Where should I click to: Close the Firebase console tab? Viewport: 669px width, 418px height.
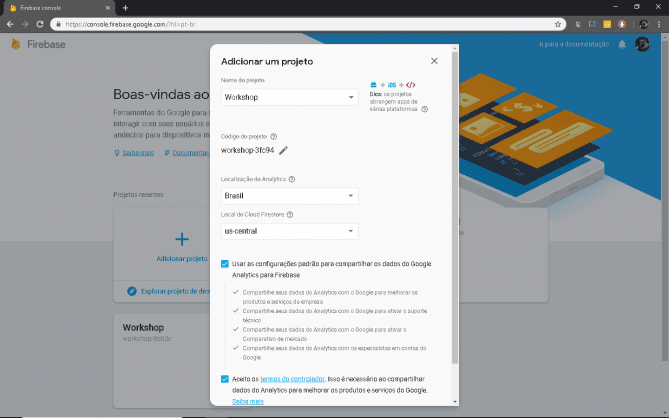tap(108, 8)
